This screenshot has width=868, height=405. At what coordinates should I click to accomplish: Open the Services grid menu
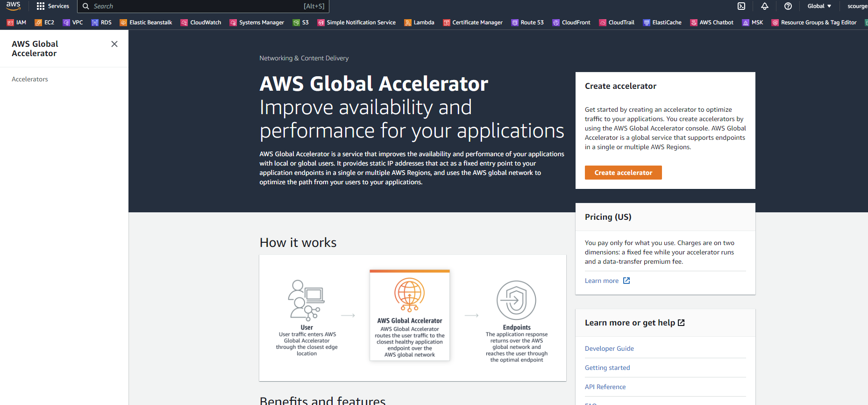[41, 6]
